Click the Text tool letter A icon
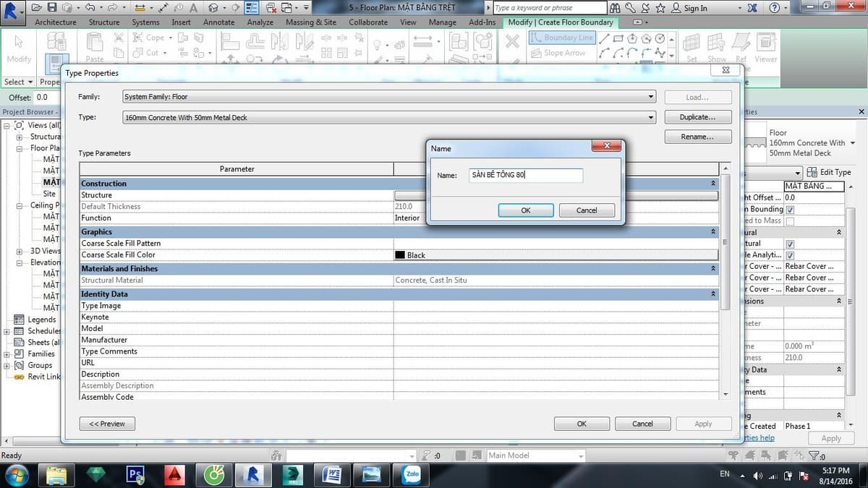Viewport: 868px width, 488px height. pyautogui.click(x=194, y=8)
